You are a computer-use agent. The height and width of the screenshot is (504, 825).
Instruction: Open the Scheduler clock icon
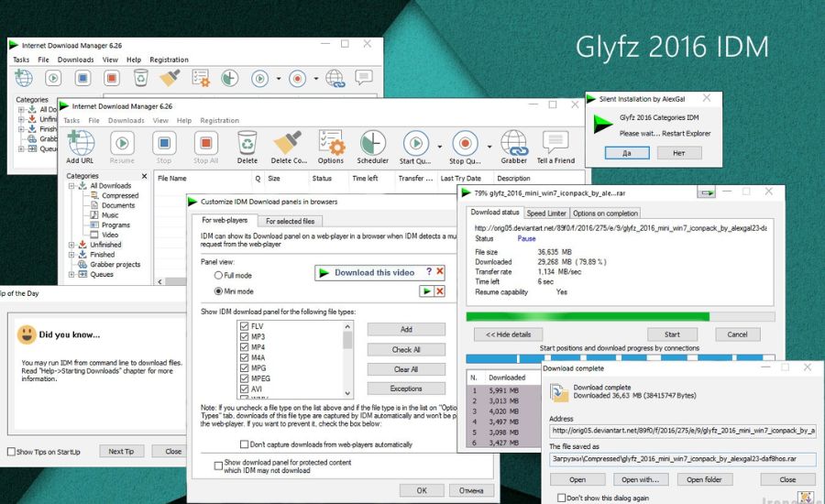tap(372, 143)
